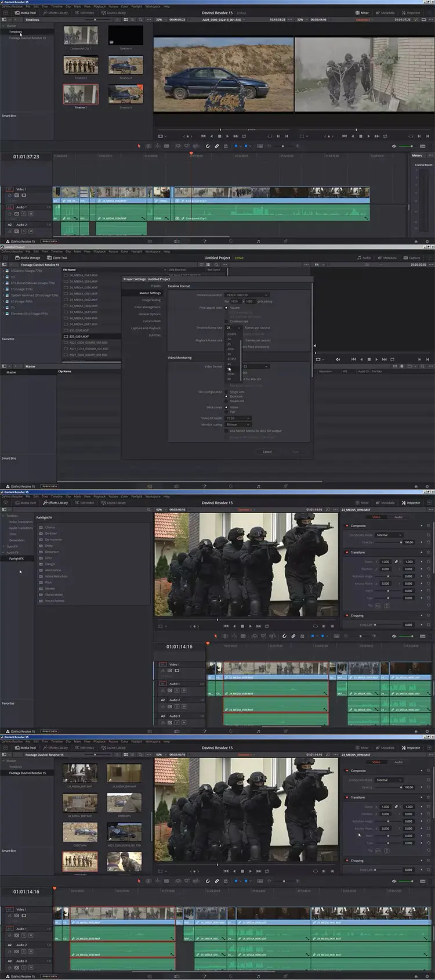Open Subtitles in Project Settings

155,335
